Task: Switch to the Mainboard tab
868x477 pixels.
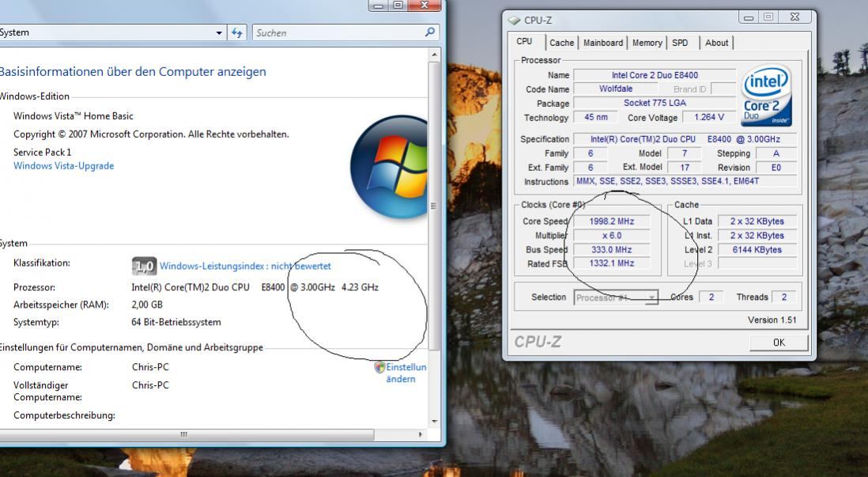Action: (603, 43)
